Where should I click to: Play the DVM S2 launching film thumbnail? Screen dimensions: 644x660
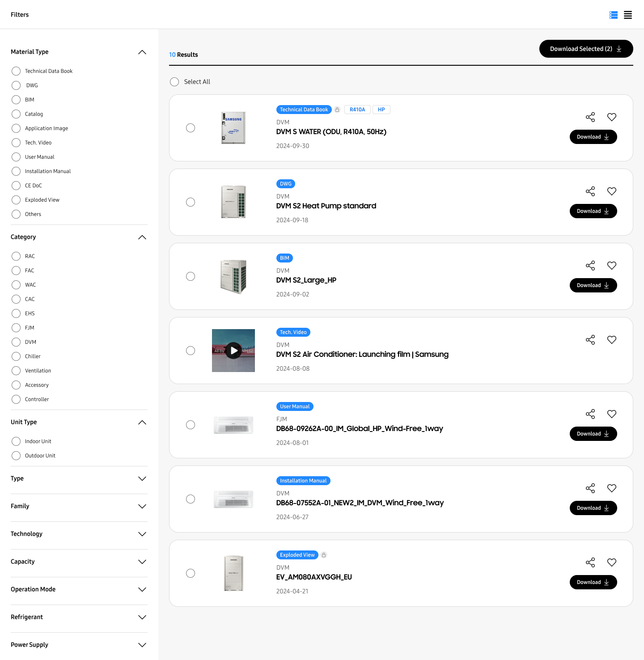233,351
